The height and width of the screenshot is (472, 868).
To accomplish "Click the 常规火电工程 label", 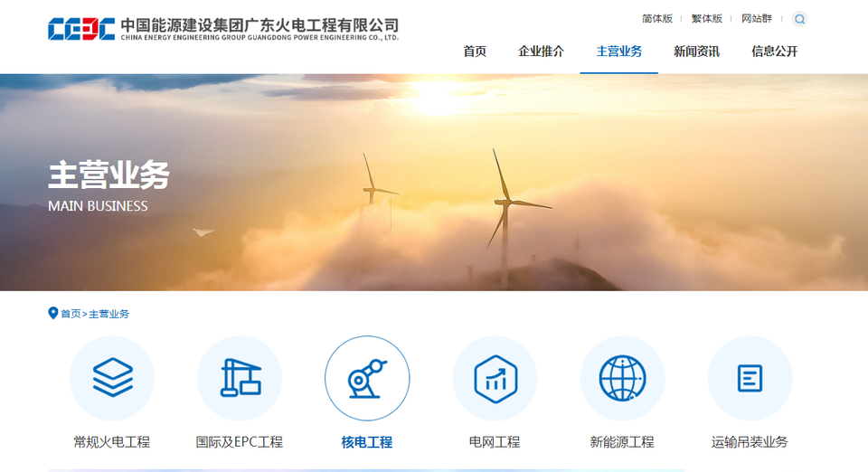I will (112, 442).
